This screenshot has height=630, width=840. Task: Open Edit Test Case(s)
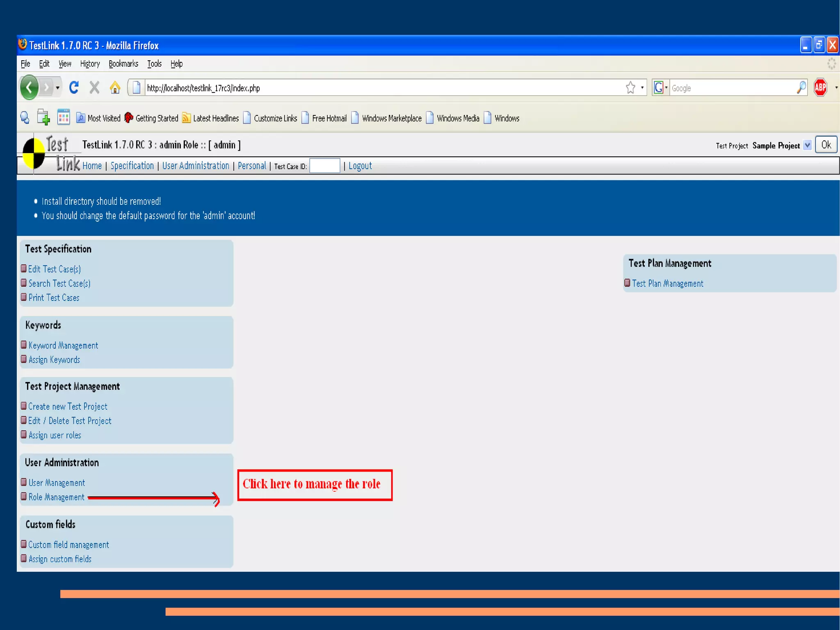(55, 269)
